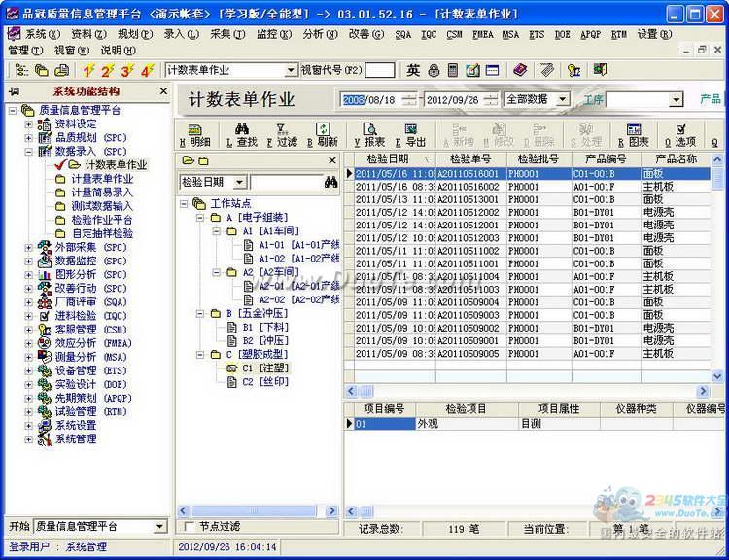
Task: Click the exit door icon in toolbar
Action: [x=601, y=70]
